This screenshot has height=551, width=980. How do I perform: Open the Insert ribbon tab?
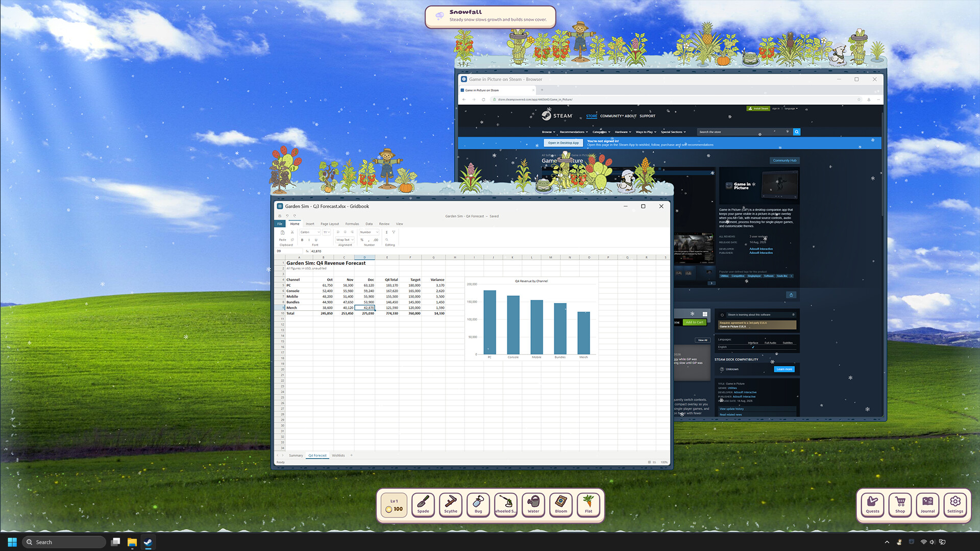tap(310, 224)
